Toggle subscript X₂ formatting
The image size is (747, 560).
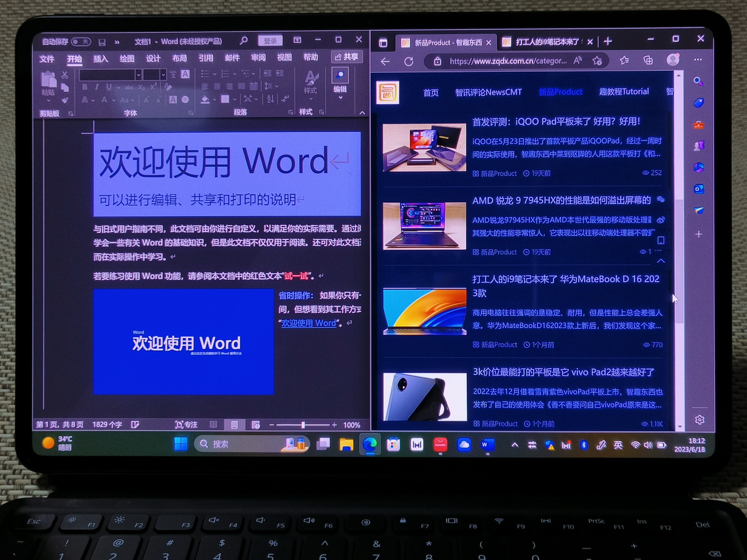coord(141,87)
